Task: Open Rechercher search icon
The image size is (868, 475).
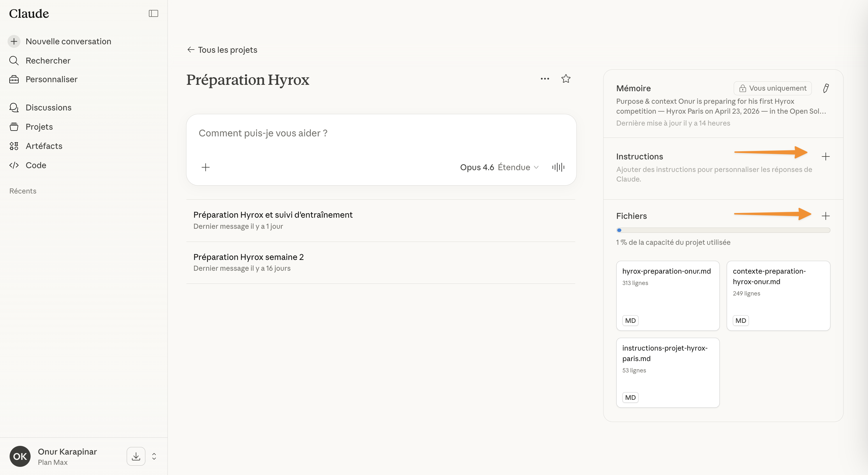Action: 14,61
